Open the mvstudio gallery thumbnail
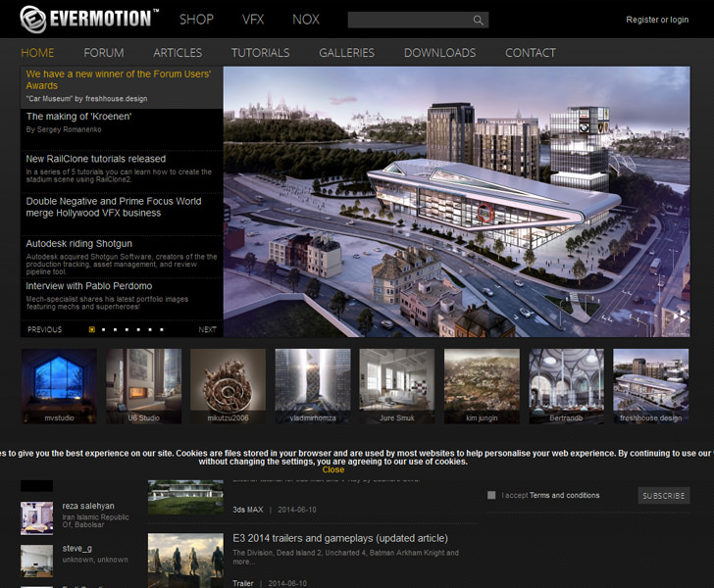The width and height of the screenshot is (714, 588). pyautogui.click(x=59, y=386)
